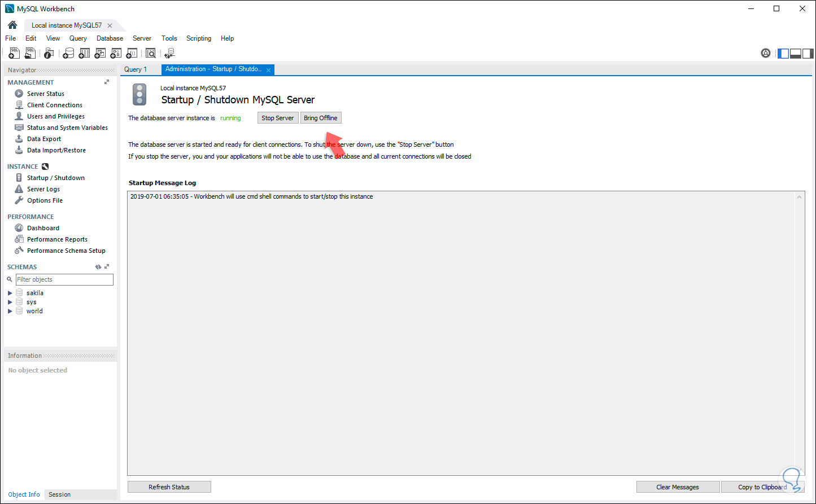Select the Local instance MySQL57 connection tab
Screen dimensions: 816x504
(67, 25)
